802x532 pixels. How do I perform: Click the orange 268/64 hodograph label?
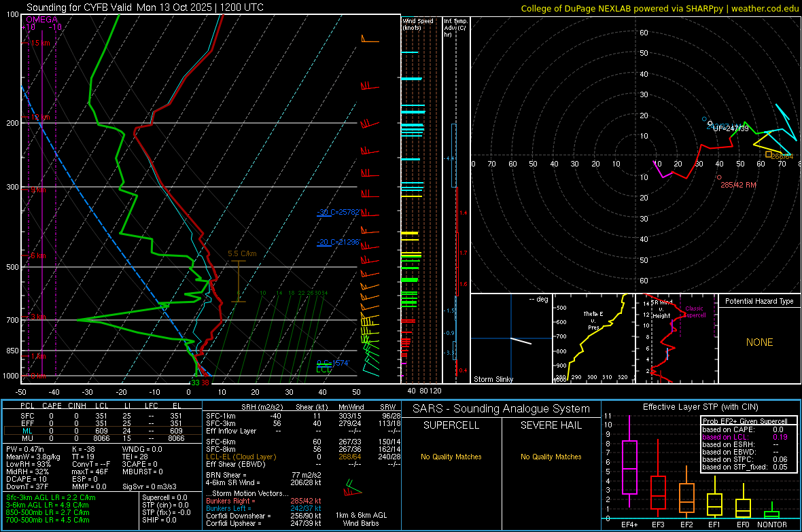(782, 156)
